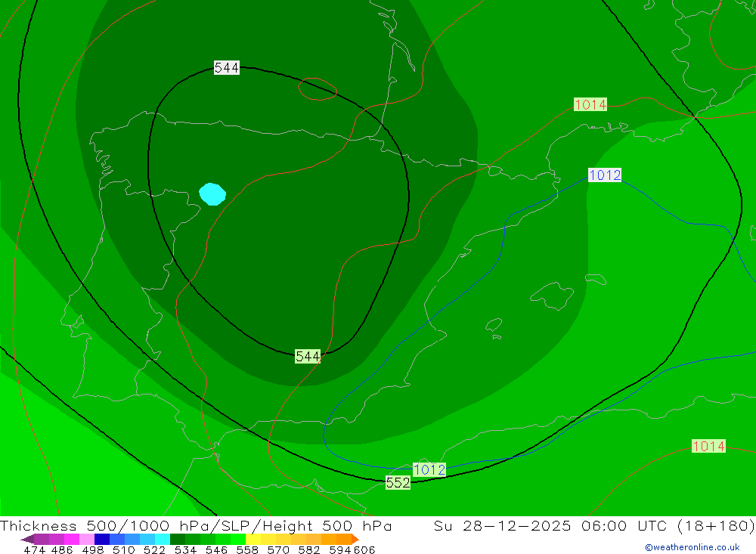The width and height of the screenshot is (756, 554).
Task: Click the '534' legend value
Action: [x=185, y=549]
